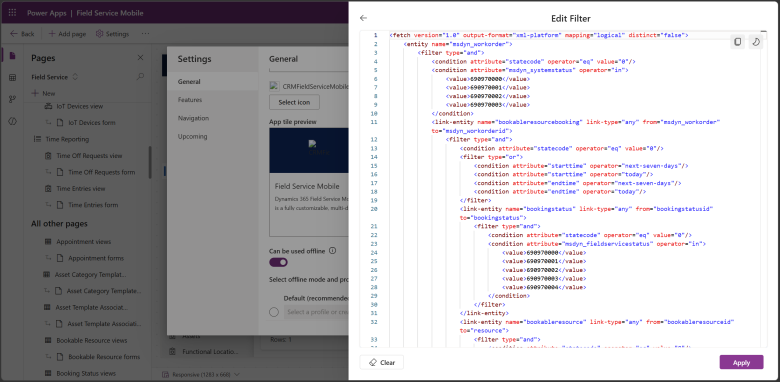Open the fourth left rail icon below Automation
Viewport: 780px width, 382px height.
click(x=12, y=121)
